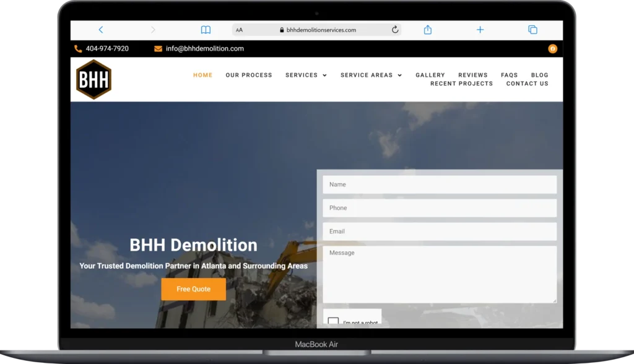Click the orange Free Quote button

(193, 289)
